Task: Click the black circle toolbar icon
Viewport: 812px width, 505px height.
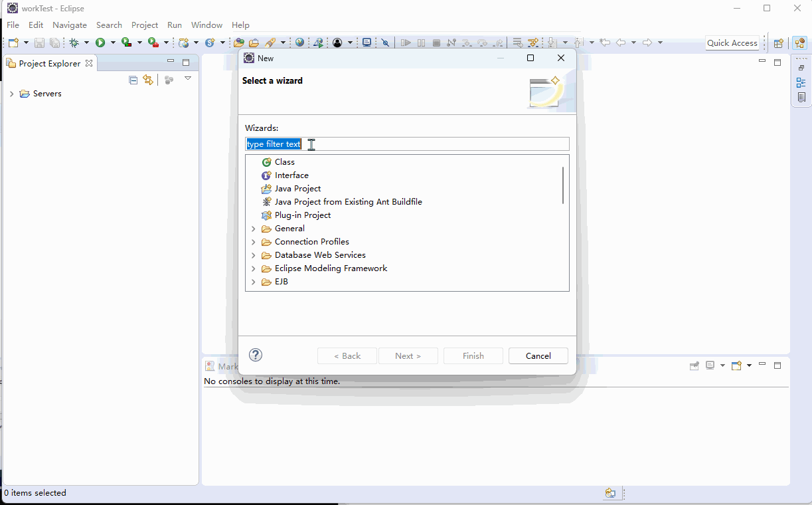Action: pos(337,43)
